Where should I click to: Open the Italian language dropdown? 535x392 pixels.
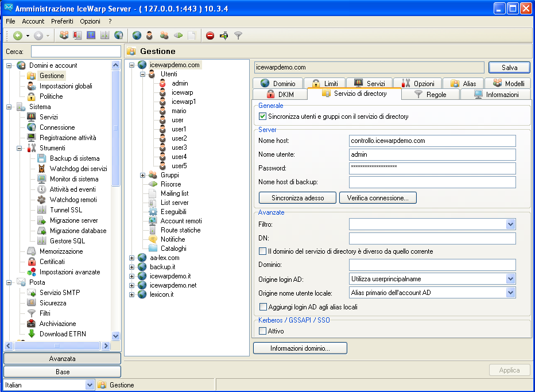point(90,385)
